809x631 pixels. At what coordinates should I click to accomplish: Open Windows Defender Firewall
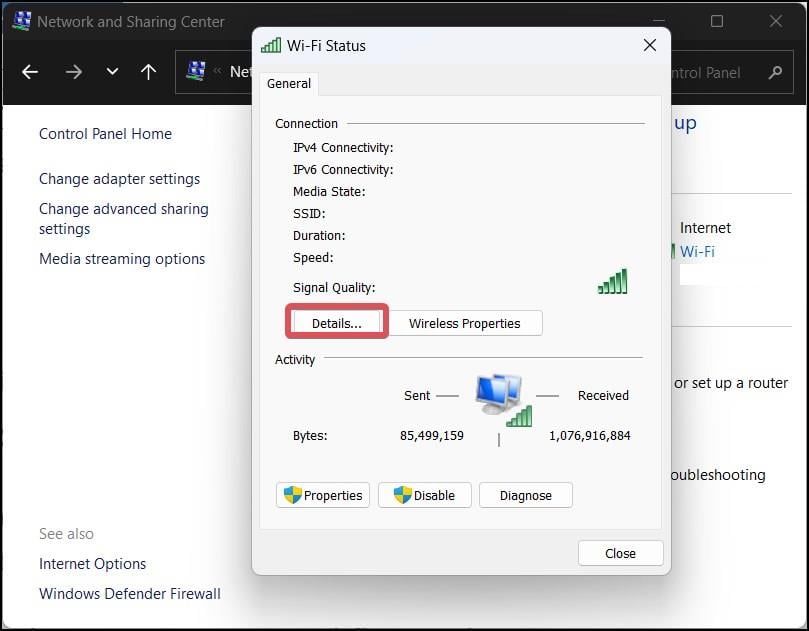click(130, 593)
